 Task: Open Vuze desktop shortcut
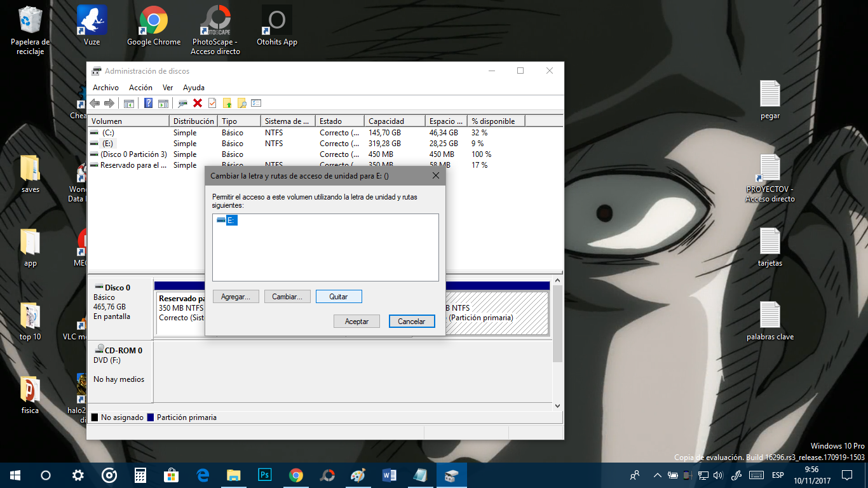coord(92,26)
